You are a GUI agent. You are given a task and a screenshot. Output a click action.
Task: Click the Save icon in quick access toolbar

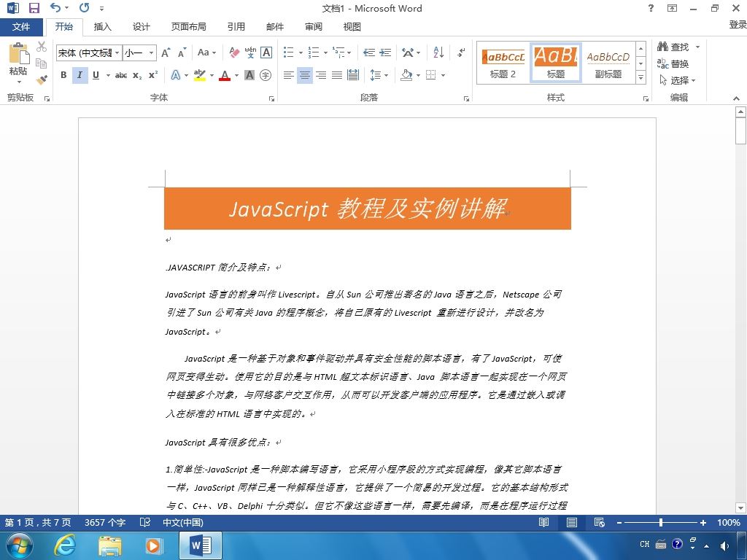click(34, 8)
